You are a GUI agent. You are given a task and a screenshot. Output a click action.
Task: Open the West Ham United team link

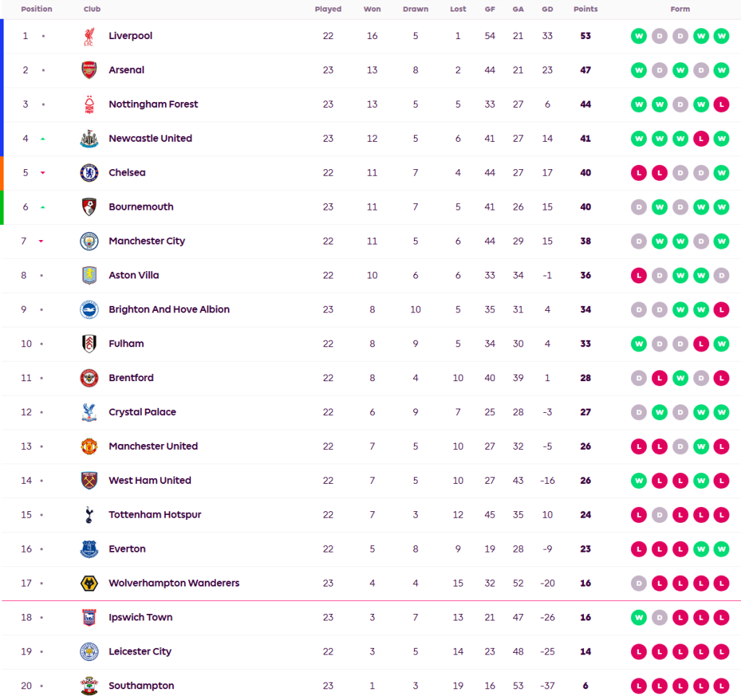(150, 480)
